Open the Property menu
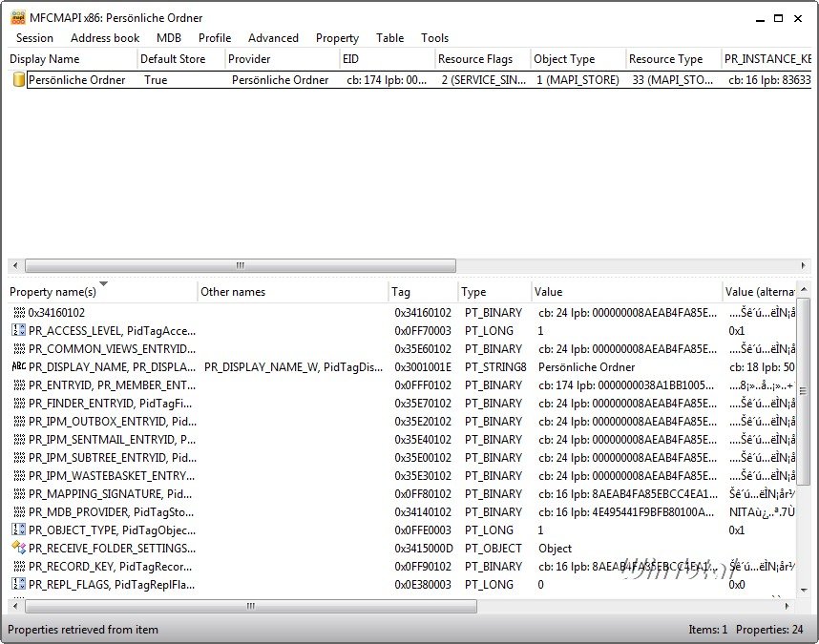Screen dimensions: 819x644 click(337, 38)
